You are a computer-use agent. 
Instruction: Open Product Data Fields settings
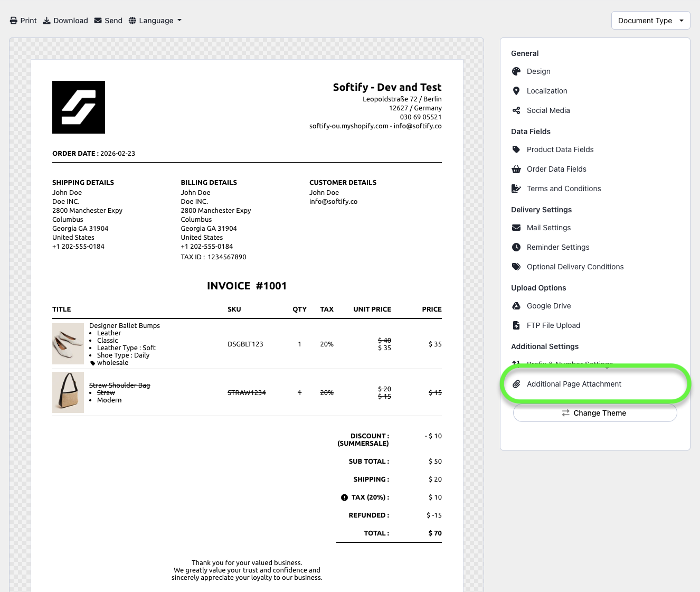pos(560,149)
